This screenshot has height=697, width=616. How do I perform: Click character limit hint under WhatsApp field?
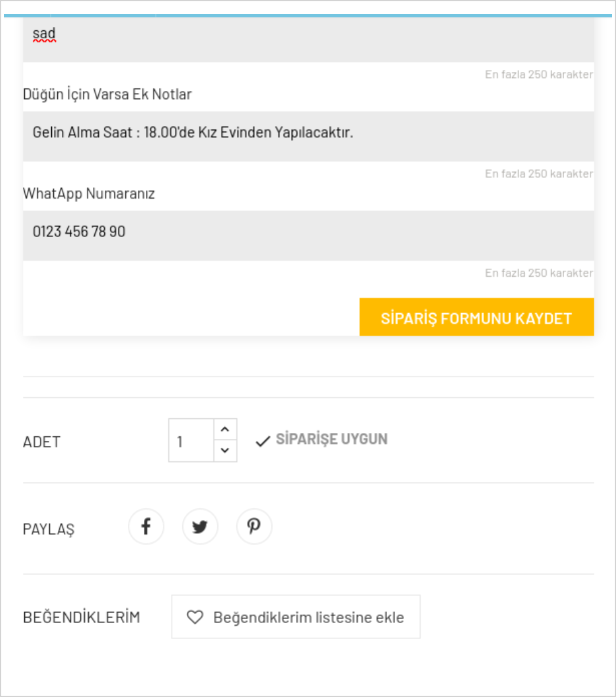pyautogui.click(x=539, y=273)
